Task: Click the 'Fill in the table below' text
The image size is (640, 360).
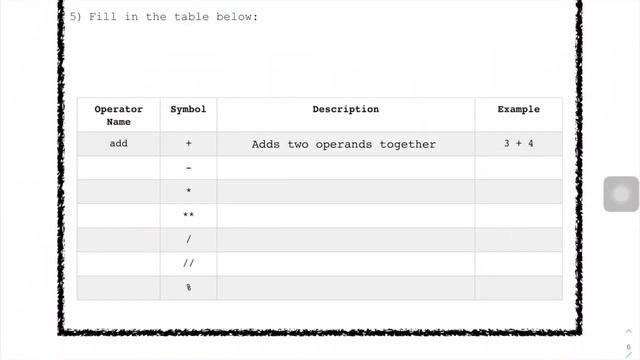Action: click(173, 17)
